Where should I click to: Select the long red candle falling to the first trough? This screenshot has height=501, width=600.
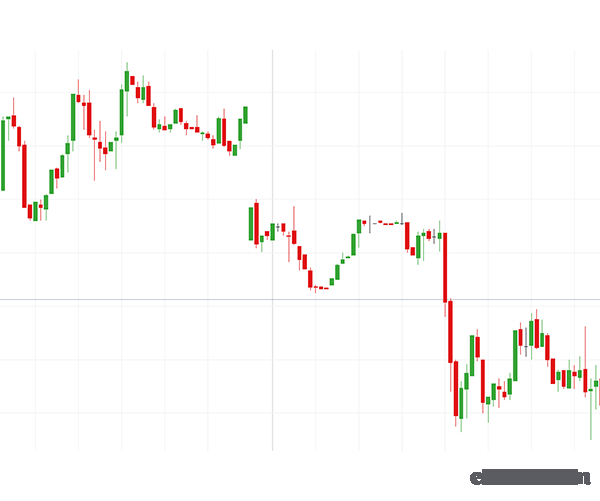(x=24, y=176)
